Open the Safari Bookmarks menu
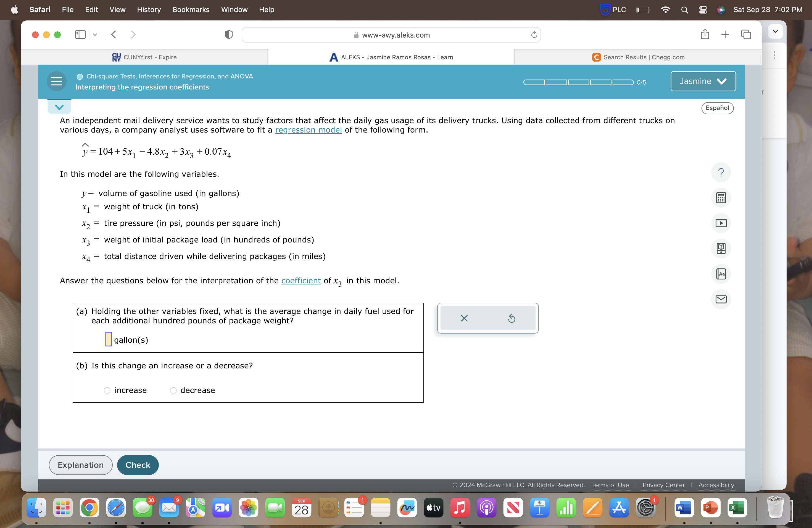This screenshot has width=812, height=528. [x=191, y=10]
